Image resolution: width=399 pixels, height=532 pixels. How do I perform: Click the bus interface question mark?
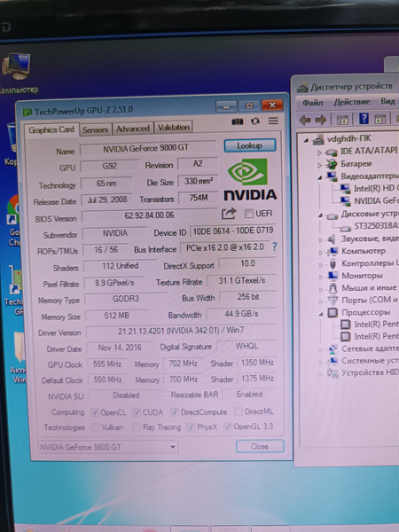click(x=275, y=246)
